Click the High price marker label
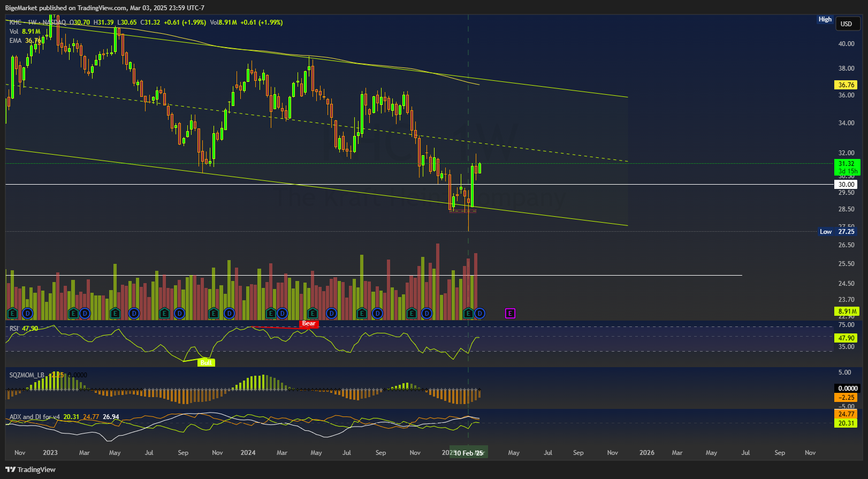Image resolution: width=868 pixels, height=479 pixels. (825, 19)
